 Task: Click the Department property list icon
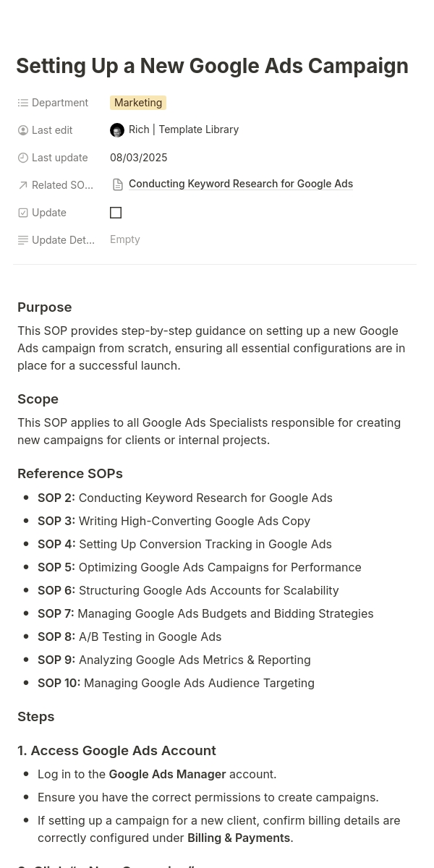tap(23, 103)
